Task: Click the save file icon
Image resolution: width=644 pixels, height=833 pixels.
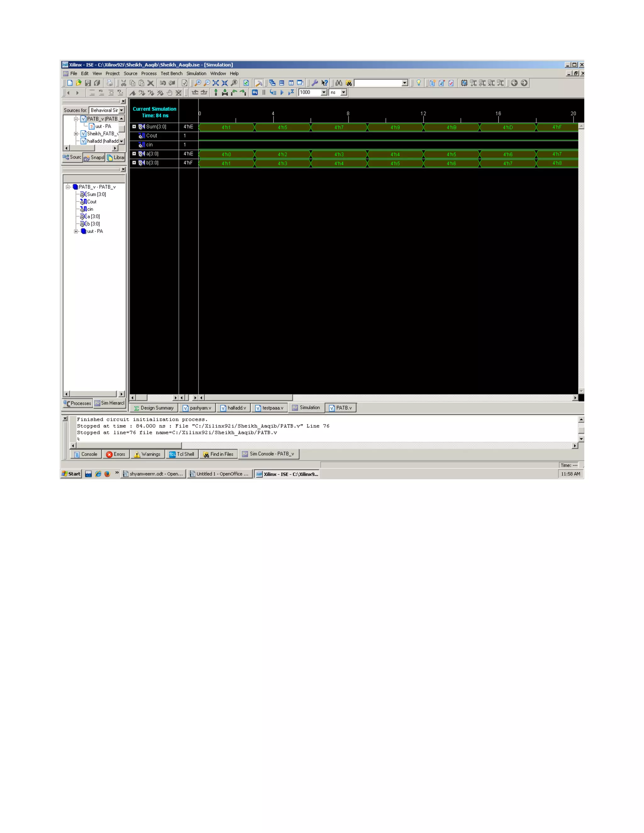Action: 88,83
